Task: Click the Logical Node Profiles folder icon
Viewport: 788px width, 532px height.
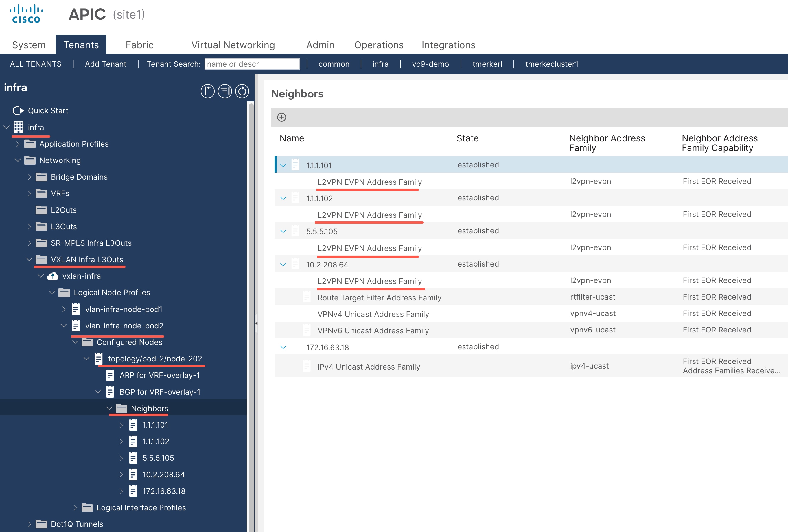Action: tap(64, 293)
